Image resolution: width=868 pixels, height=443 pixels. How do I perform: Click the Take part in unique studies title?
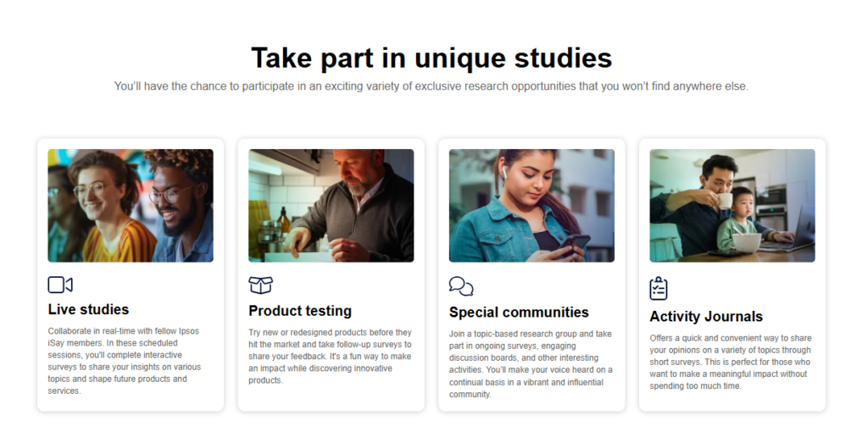[431, 58]
